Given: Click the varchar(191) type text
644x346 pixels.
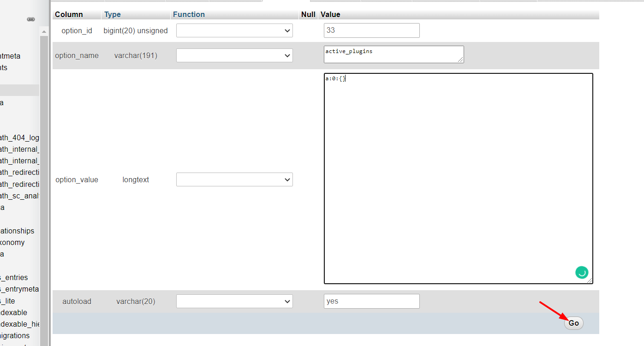Looking at the screenshot, I should click(x=136, y=55).
